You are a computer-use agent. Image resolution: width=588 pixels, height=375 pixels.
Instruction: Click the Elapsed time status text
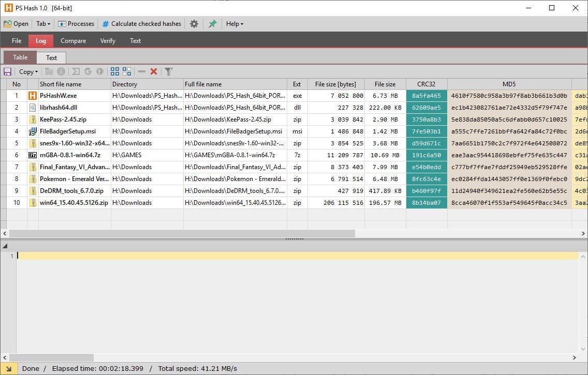[x=97, y=369]
